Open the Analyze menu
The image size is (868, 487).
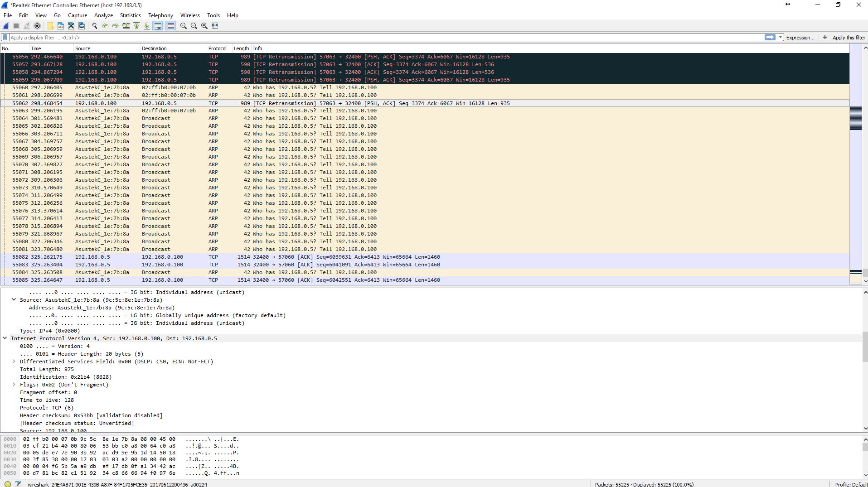103,15
